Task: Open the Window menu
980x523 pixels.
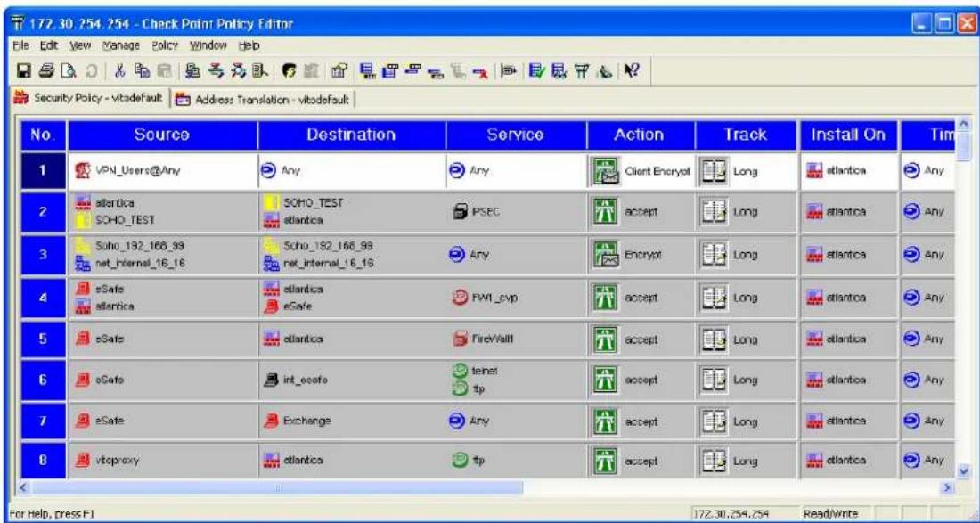Action: (x=208, y=45)
